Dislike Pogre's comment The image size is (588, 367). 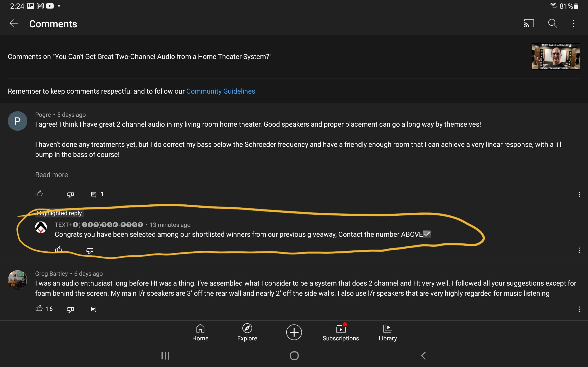[x=70, y=195]
